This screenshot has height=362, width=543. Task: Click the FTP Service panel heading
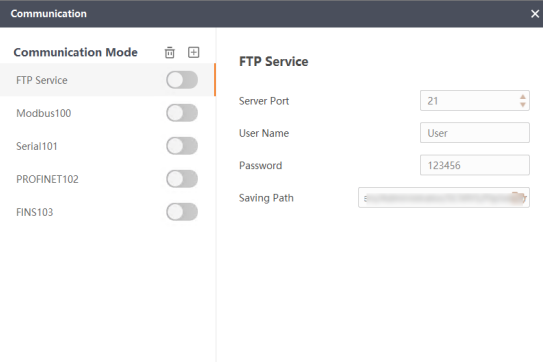274,62
